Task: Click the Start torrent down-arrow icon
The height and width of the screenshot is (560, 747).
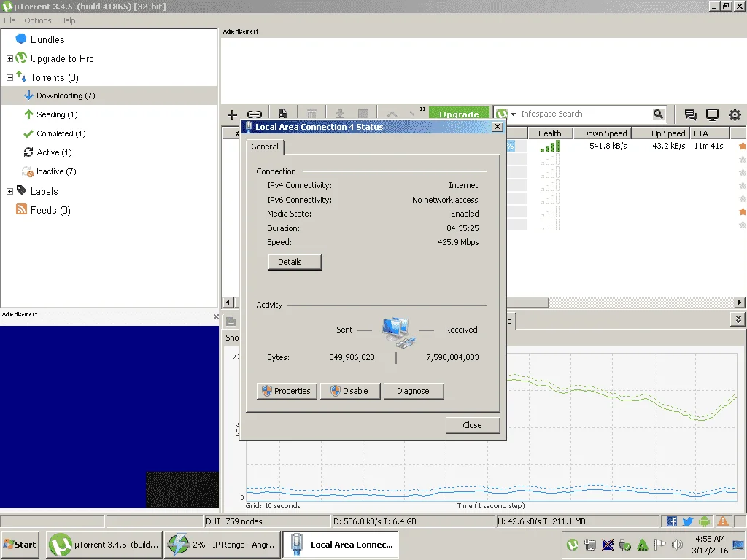Action: pyautogui.click(x=340, y=113)
